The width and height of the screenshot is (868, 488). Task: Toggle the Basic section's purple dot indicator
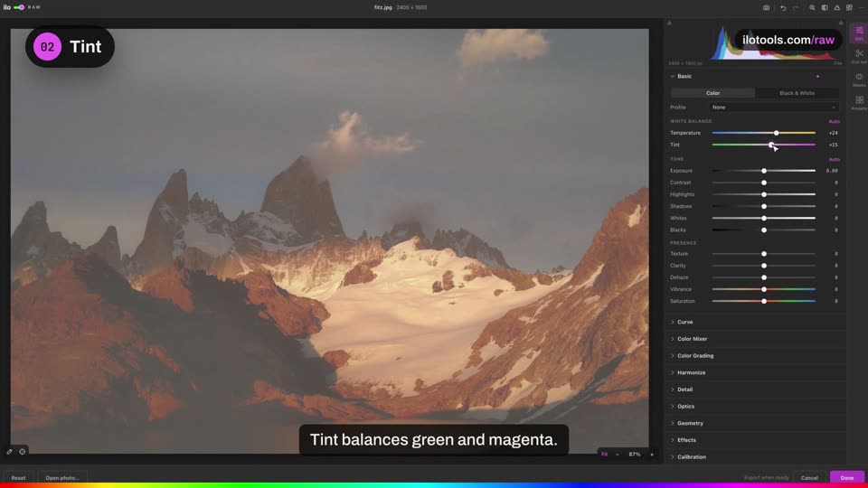(817, 76)
